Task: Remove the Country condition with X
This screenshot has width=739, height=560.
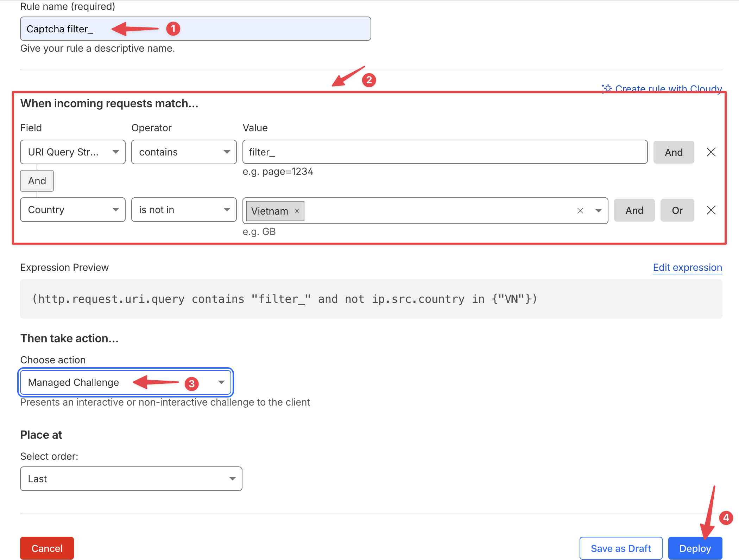Action: [711, 210]
